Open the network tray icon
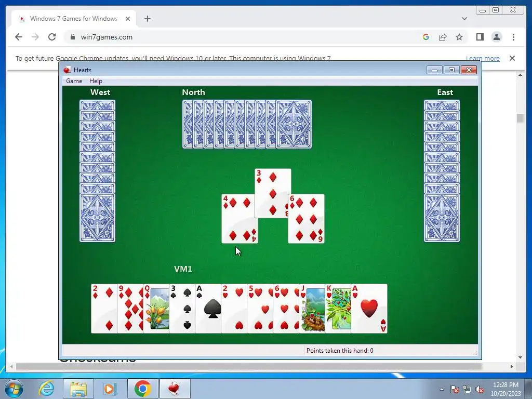Viewport: 532px width, 399px height. pos(467,389)
